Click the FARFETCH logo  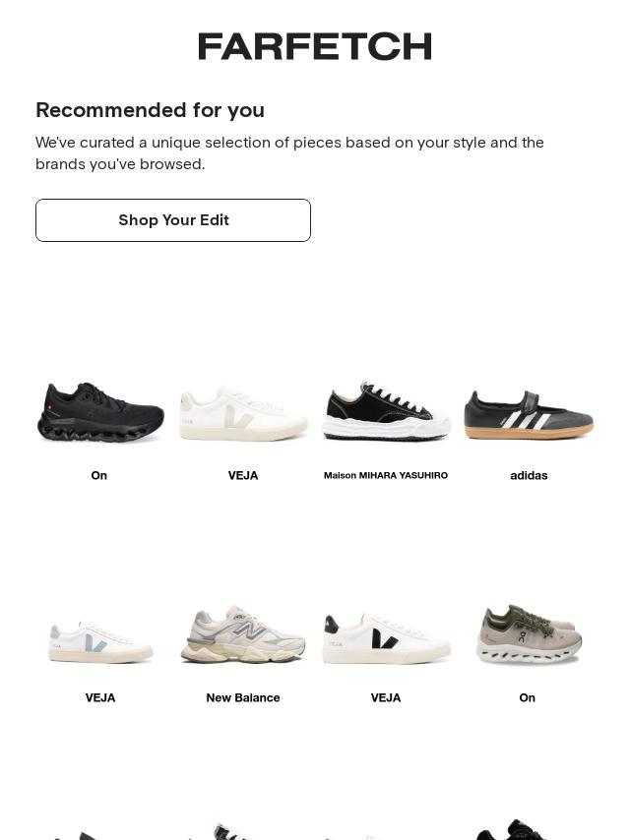(315, 46)
